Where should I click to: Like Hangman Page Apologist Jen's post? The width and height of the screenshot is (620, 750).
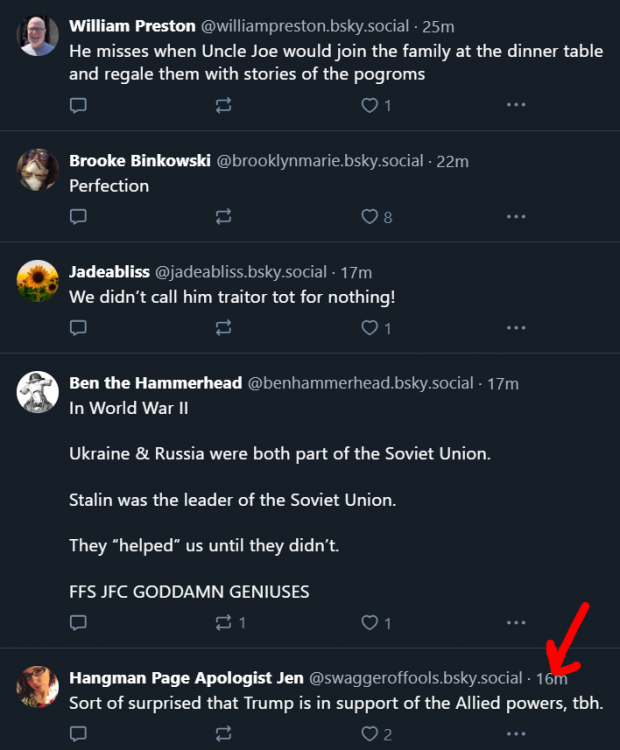(x=369, y=734)
